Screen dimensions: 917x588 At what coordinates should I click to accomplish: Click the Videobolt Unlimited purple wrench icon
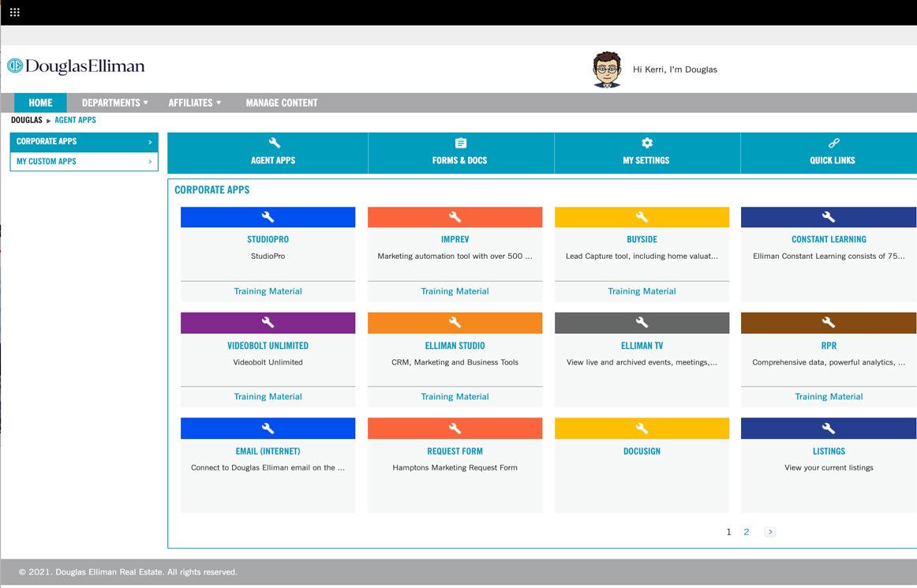tap(268, 322)
